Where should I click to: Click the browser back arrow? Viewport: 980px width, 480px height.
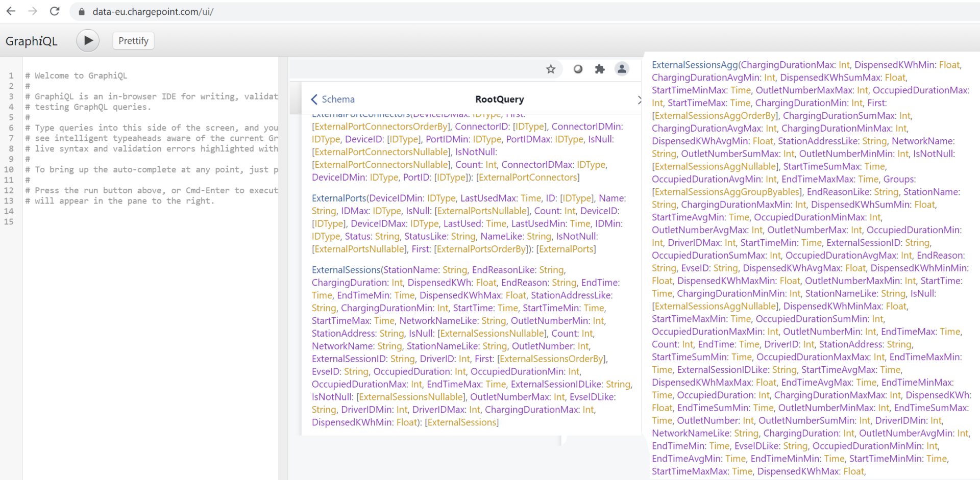(11, 11)
